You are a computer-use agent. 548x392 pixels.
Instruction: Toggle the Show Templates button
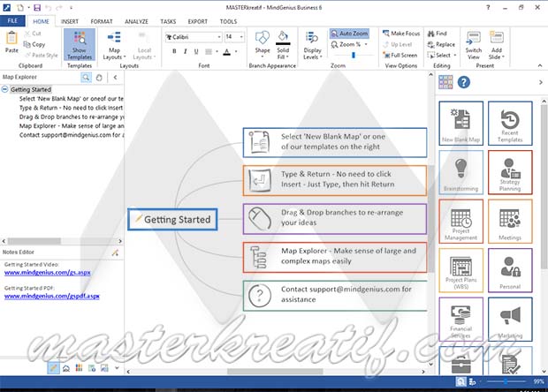tap(80, 45)
